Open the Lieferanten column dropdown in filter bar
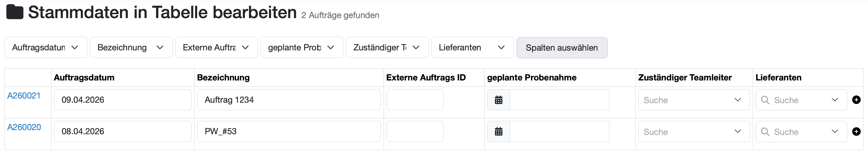This screenshot has width=868, height=156. 472,47
